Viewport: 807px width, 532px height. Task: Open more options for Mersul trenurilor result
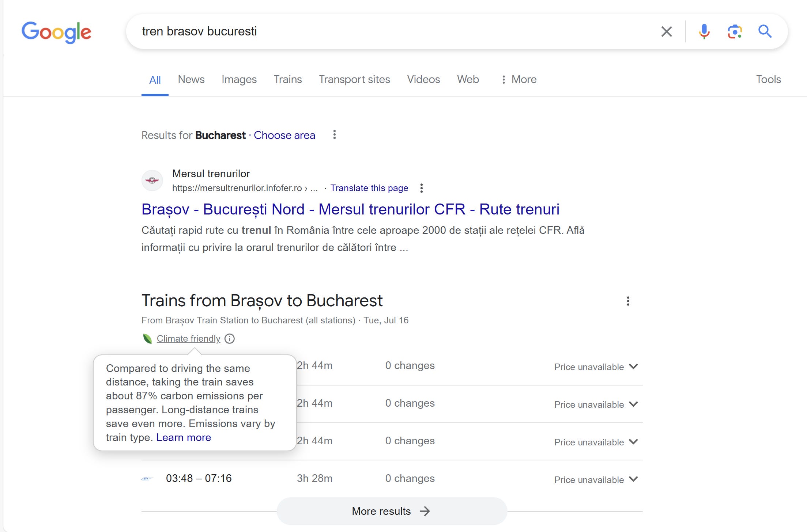(422, 188)
